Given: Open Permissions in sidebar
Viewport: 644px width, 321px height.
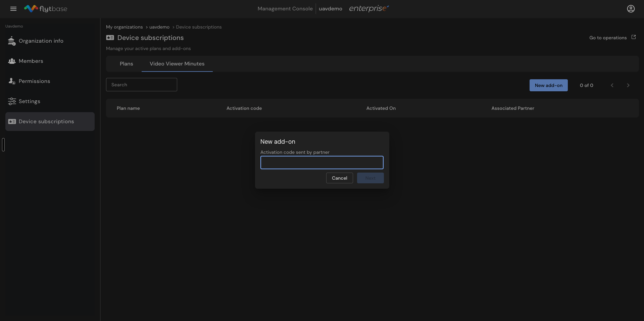Looking at the screenshot, I should [x=50, y=81].
